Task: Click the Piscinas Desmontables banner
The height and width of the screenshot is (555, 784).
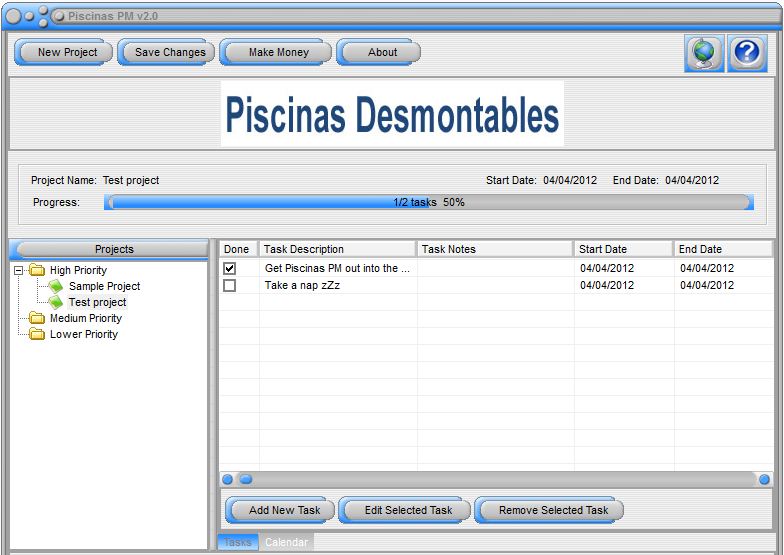Action: (x=392, y=114)
